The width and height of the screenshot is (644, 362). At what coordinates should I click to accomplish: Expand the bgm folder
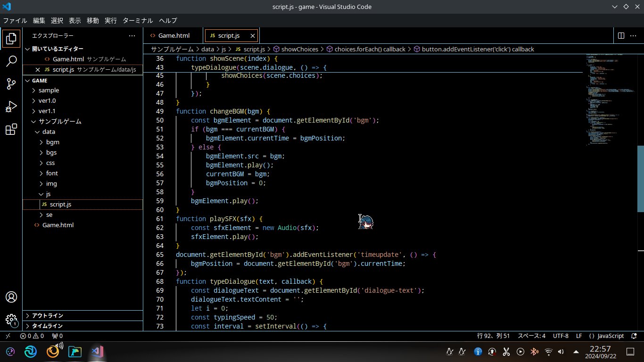point(52,142)
